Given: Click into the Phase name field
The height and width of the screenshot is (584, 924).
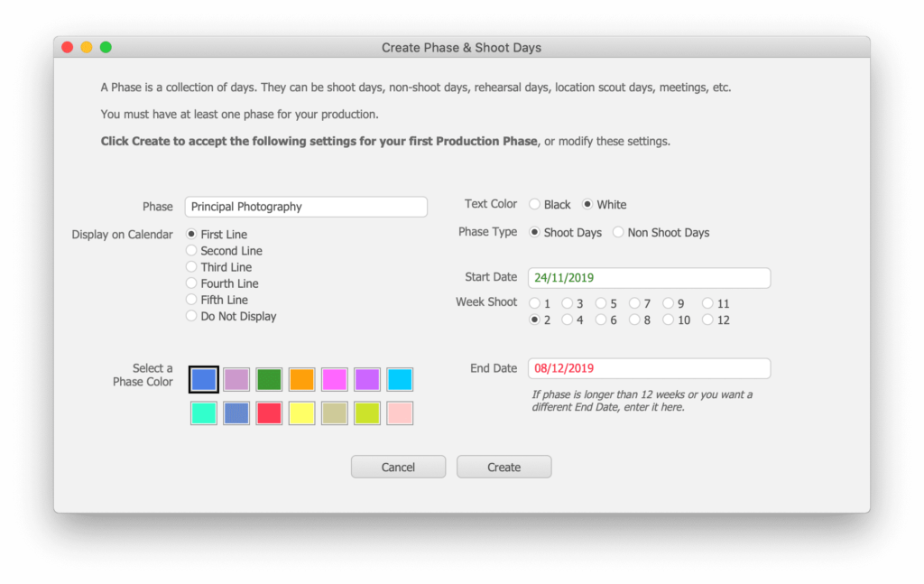Looking at the screenshot, I should click(x=306, y=207).
